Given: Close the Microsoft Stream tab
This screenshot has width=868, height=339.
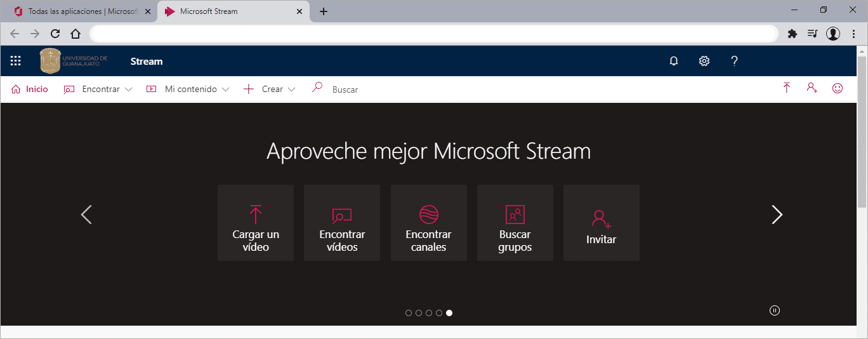Looking at the screenshot, I should click(x=299, y=11).
